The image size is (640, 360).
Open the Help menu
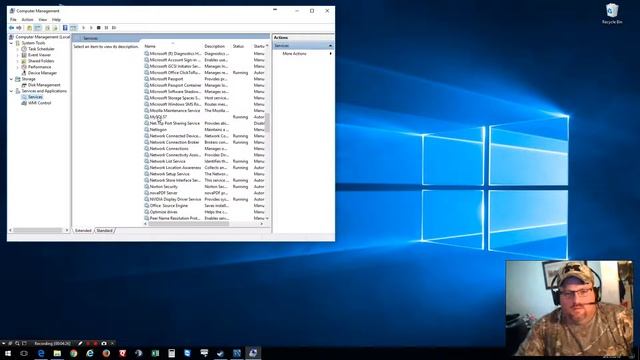tap(56, 20)
